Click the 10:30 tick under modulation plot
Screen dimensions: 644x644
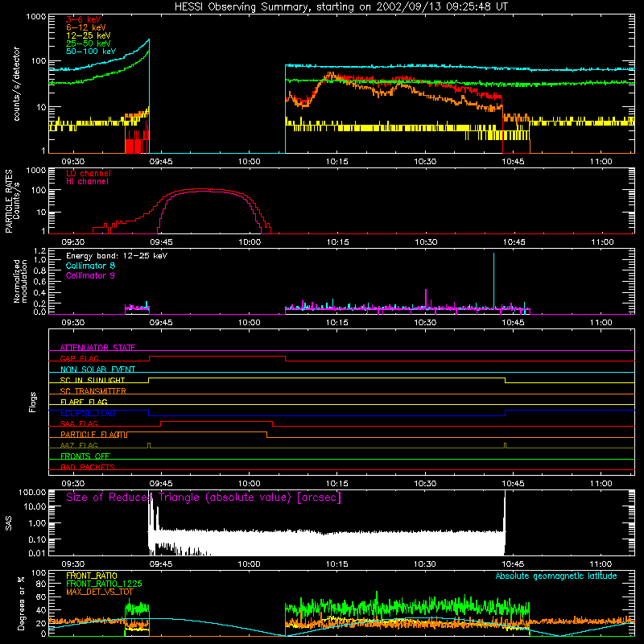pyautogui.click(x=425, y=323)
